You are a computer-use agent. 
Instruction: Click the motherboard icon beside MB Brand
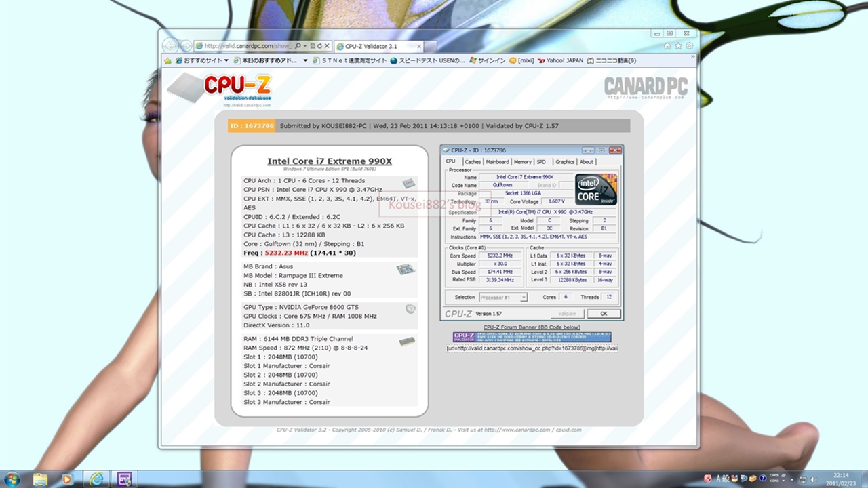pos(406,269)
